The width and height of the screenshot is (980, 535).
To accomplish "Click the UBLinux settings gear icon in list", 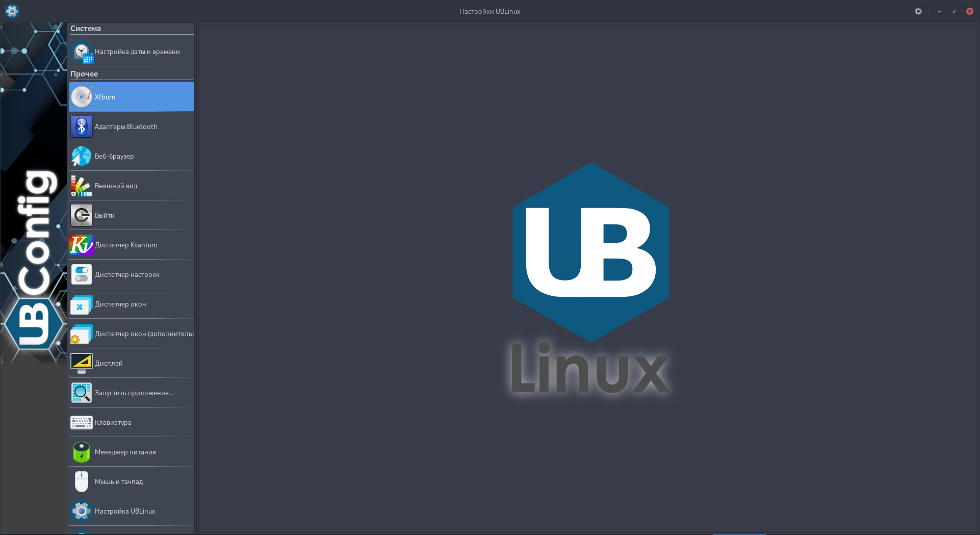I will tap(82, 511).
